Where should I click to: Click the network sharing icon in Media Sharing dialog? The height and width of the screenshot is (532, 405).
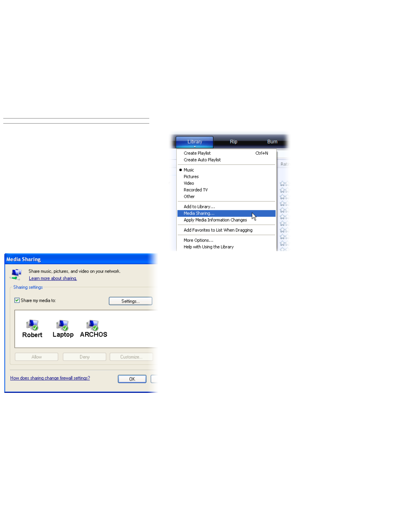tap(16, 274)
